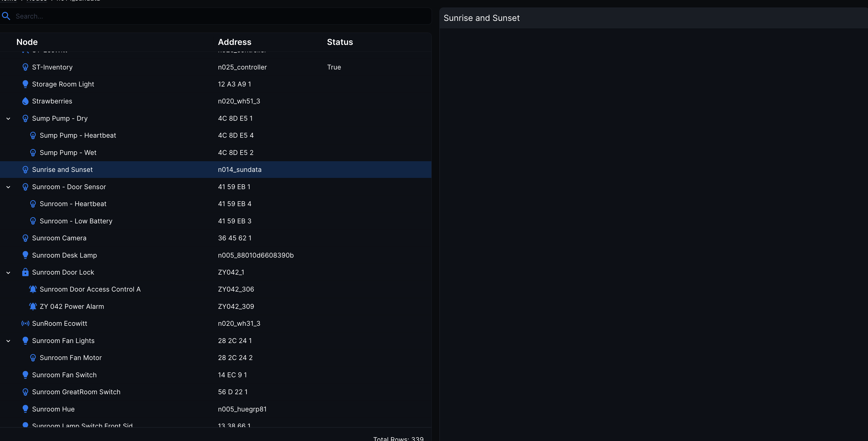Click the Storage Room Light bulb icon
This screenshot has height=441, width=868.
point(25,84)
